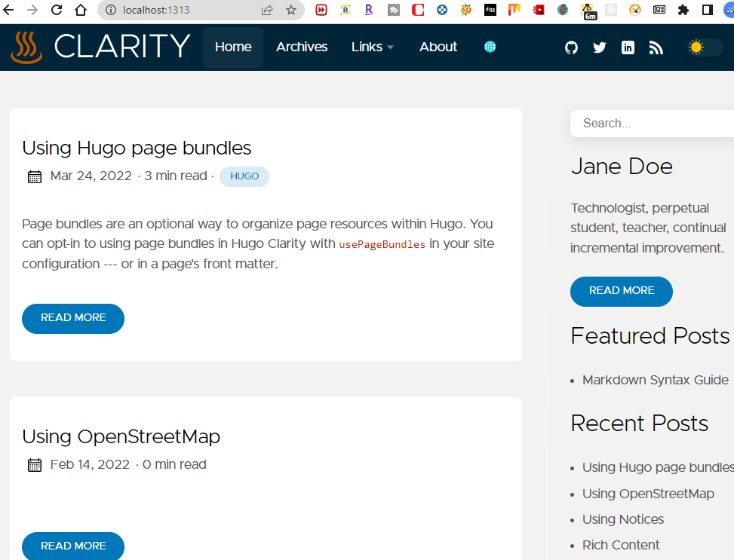The height and width of the screenshot is (560, 734).
Task: Expand the Links dropdown menu
Action: 373,47
